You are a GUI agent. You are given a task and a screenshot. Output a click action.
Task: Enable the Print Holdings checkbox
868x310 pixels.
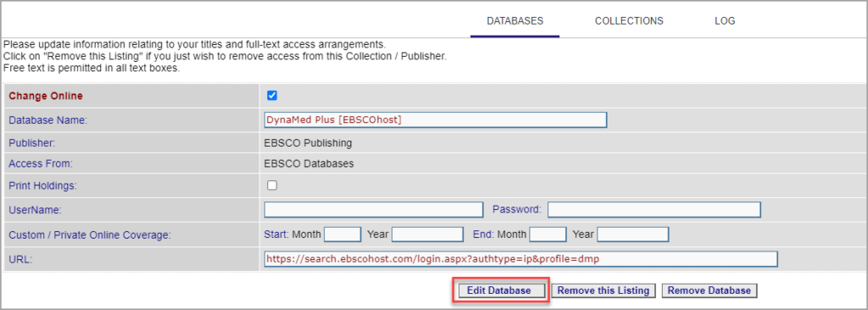pos(272,185)
